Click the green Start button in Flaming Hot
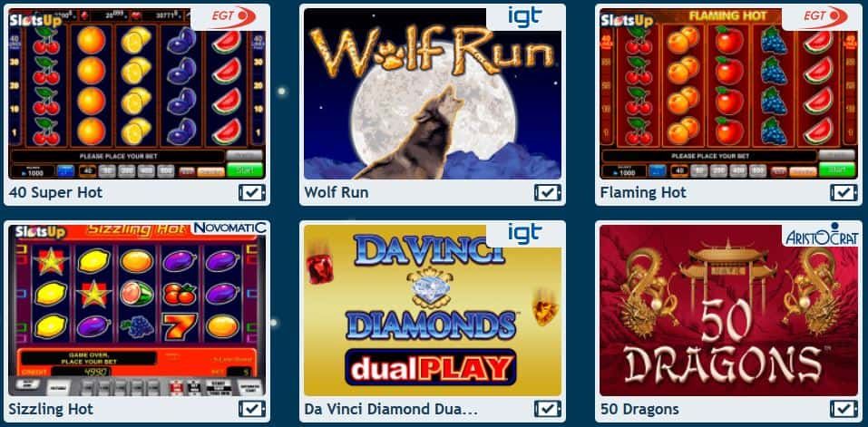The width and height of the screenshot is (868, 427). coord(836,170)
